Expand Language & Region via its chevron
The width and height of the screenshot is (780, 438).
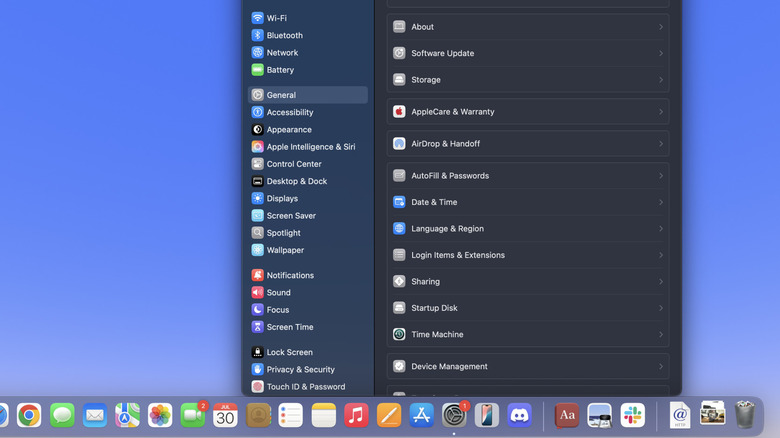661,228
